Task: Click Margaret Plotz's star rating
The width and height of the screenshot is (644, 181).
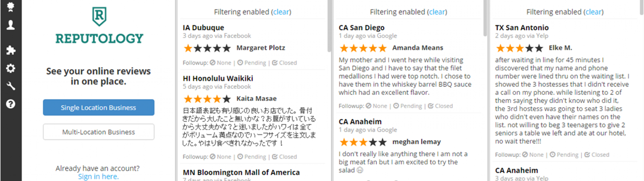Action: tap(207, 48)
